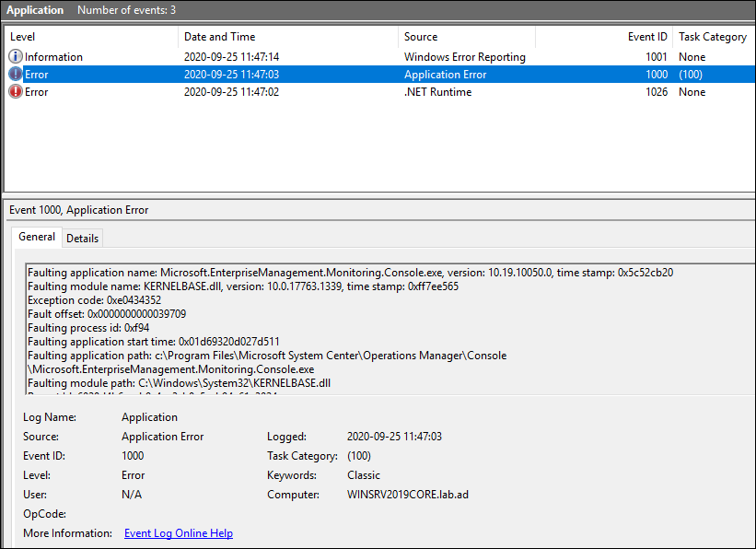This screenshot has height=549, width=756.
Task: Click Event ID 1000 cell in selected row
Action: click(x=657, y=75)
